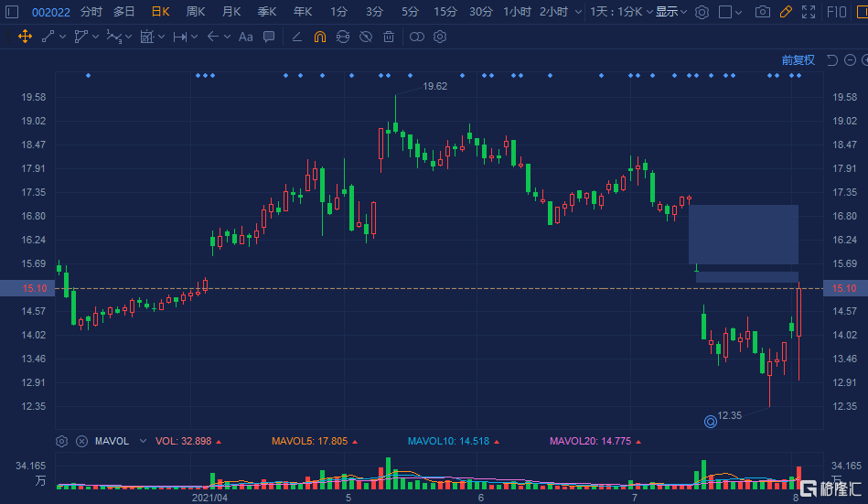Activate the magnet snap drawing tool
This screenshot has width=868, height=504.
(320, 37)
